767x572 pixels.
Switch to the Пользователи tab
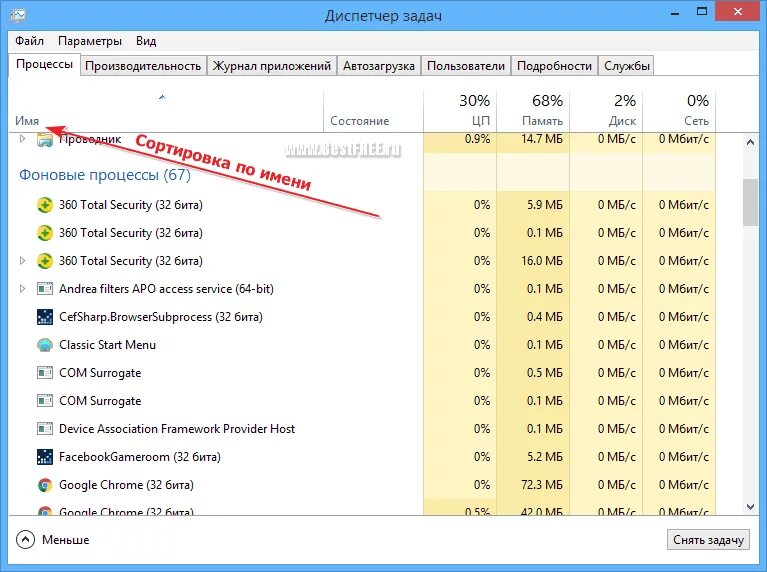pyautogui.click(x=466, y=66)
